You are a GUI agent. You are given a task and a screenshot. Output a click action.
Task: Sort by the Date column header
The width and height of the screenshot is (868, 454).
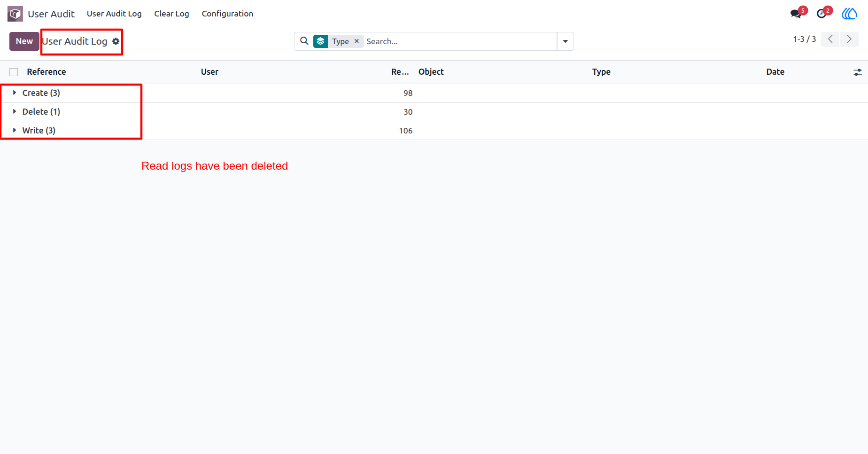(775, 72)
